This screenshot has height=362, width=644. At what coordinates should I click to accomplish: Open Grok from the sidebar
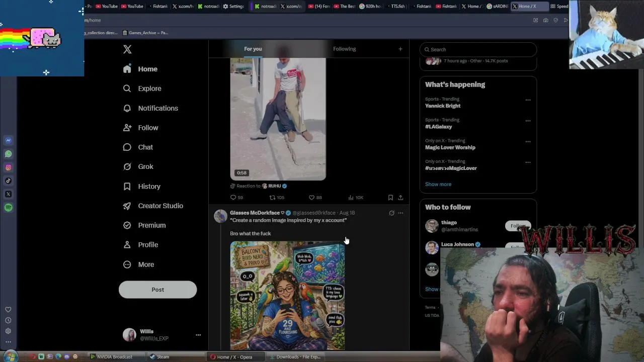pos(138,166)
